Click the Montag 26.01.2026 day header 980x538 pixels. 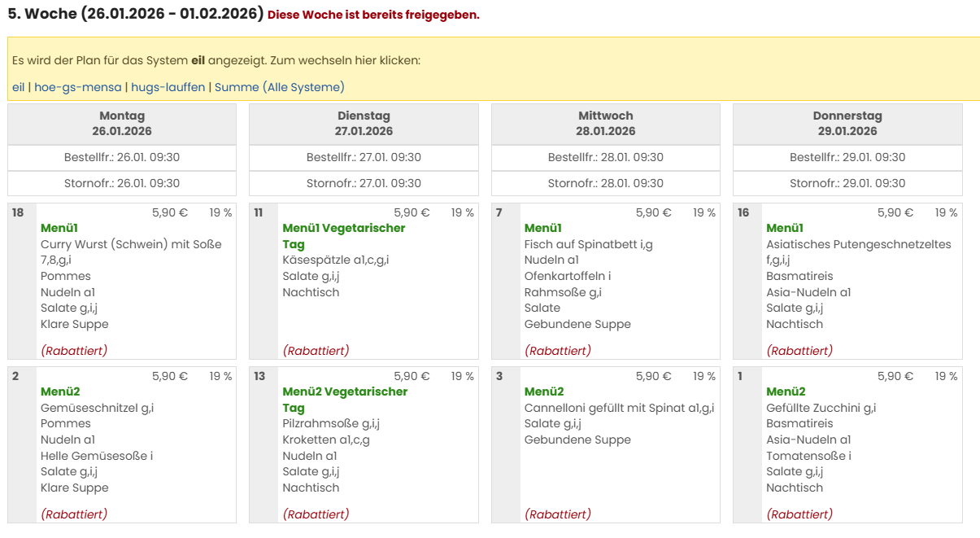click(122, 124)
